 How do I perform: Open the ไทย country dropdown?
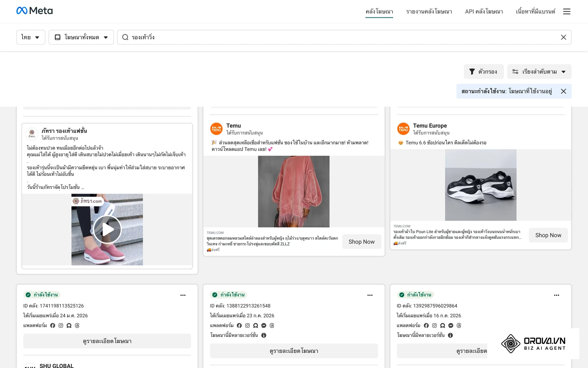point(31,37)
